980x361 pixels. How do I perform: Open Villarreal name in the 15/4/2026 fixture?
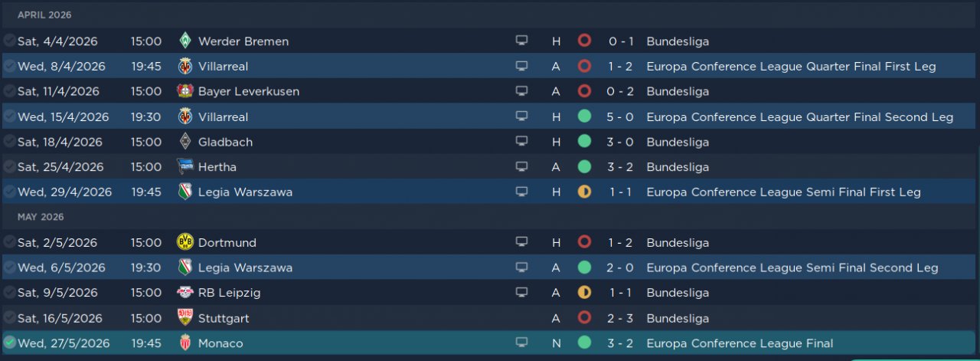[x=223, y=117]
